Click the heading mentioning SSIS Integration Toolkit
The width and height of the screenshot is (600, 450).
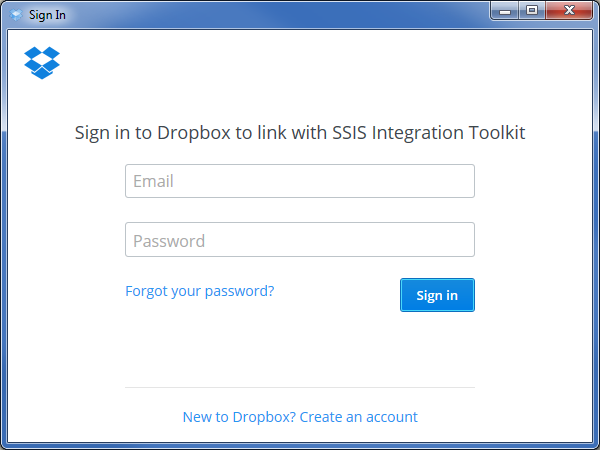300,133
